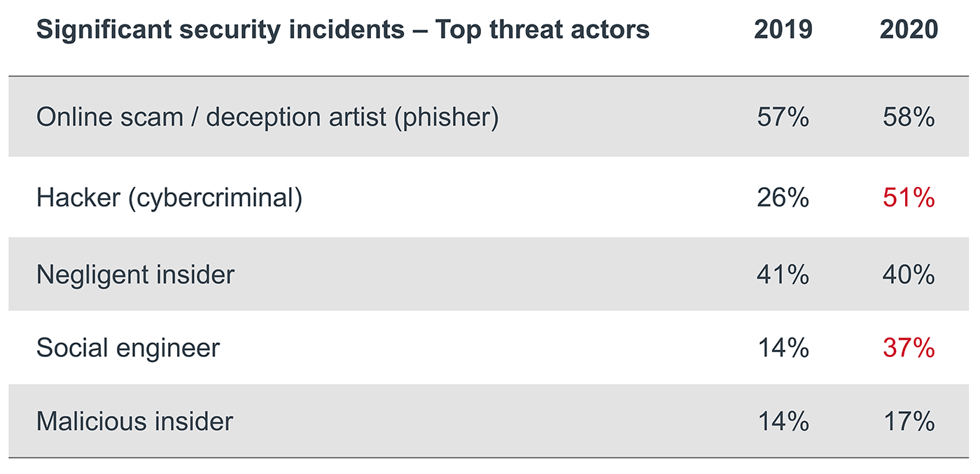The width and height of the screenshot is (980, 474).
Task: Select the 'Negligent insider' row label
Action: (x=135, y=274)
